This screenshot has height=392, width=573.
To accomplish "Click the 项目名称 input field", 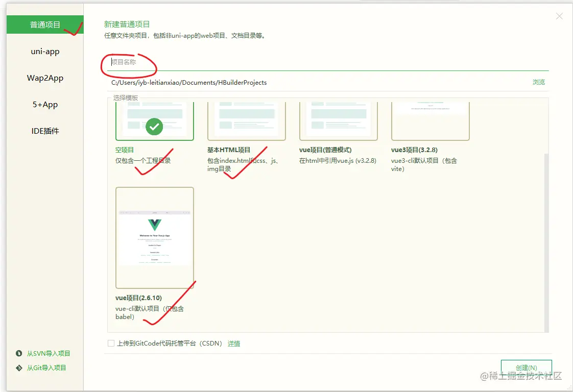I will click(328, 62).
